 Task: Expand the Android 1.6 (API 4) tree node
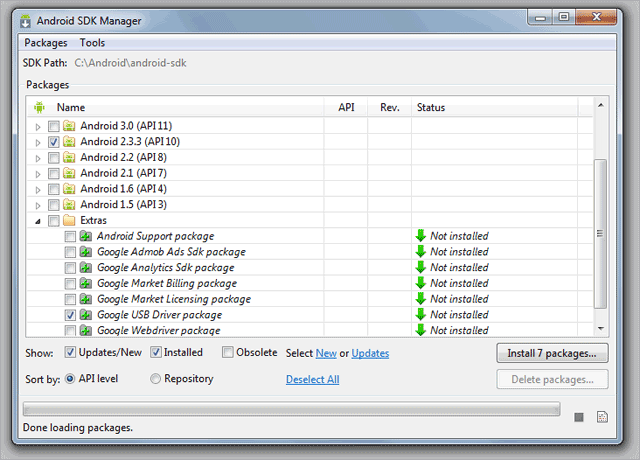pos(38,190)
